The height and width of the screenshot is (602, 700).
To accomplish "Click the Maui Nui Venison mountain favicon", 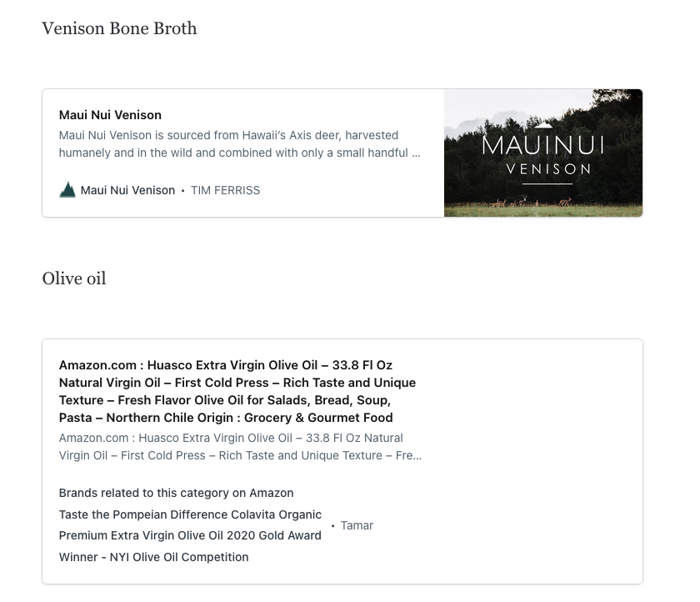I will [x=67, y=190].
